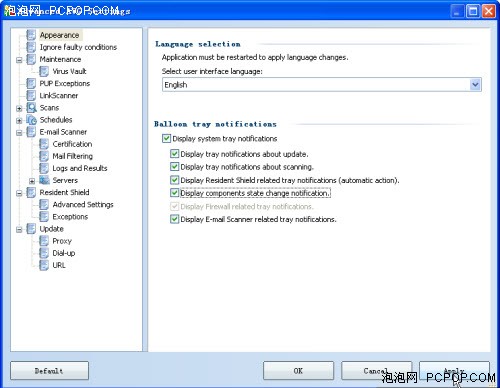Click the E-mail Scanner page icon
Image resolution: width=500 pixels, height=388 pixels.
pyautogui.click(x=31, y=132)
